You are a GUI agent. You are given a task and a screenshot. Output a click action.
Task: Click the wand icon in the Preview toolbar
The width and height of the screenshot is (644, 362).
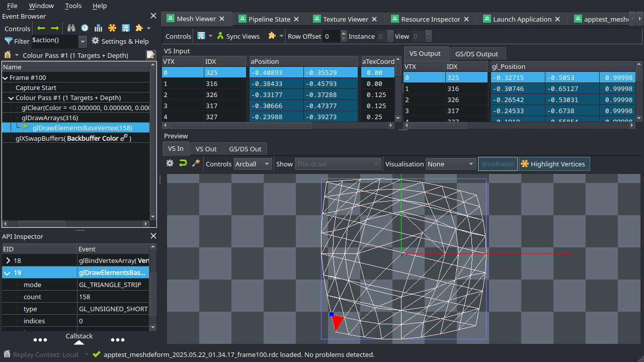coord(196,163)
